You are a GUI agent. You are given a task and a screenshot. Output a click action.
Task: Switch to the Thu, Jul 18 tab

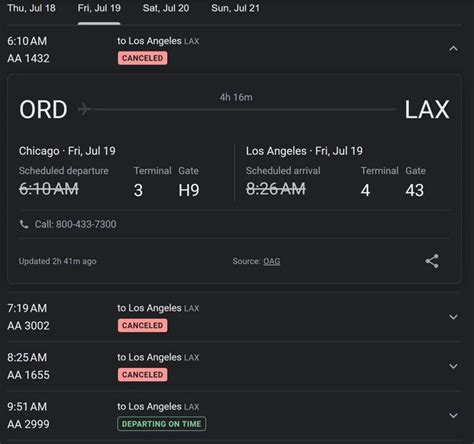(31, 8)
